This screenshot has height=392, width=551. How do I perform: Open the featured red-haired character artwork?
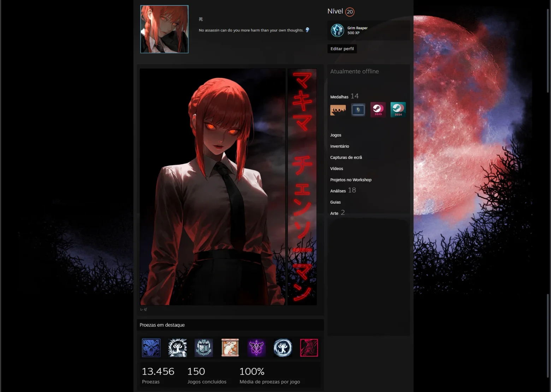pos(213,187)
